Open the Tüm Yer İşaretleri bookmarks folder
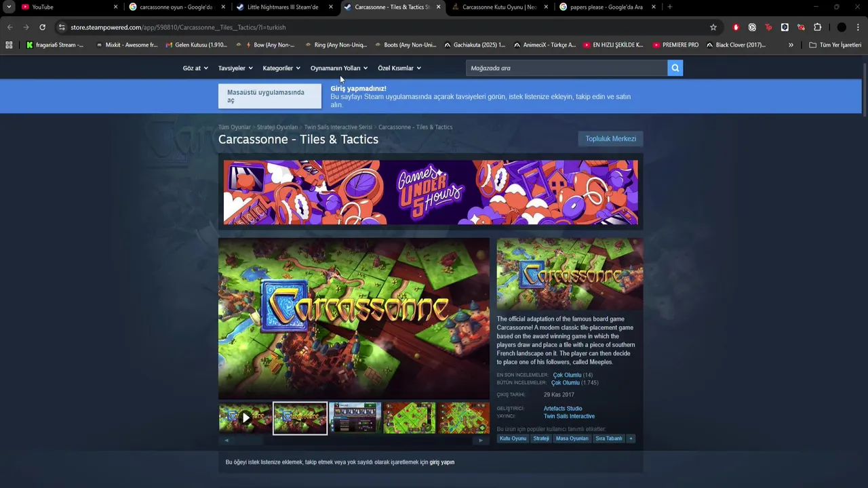Viewport: 868px width, 488px height. coord(835,45)
